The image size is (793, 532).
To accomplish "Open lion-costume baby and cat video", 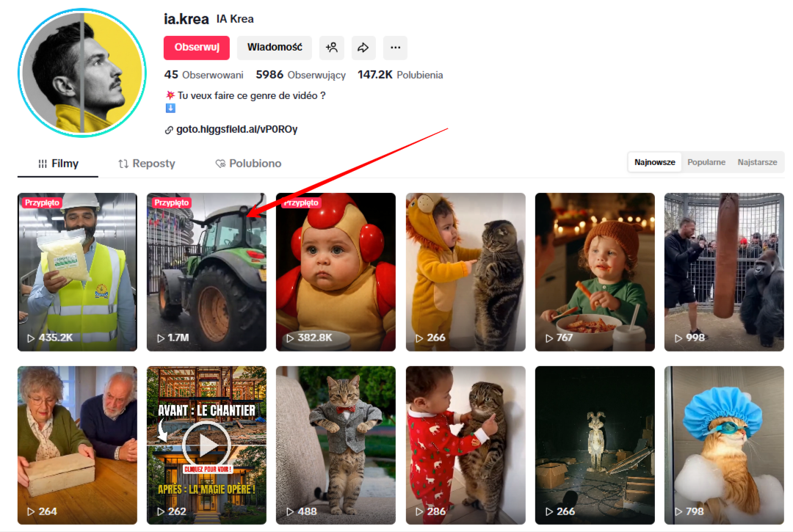I will pyautogui.click(x=466, y=272).
